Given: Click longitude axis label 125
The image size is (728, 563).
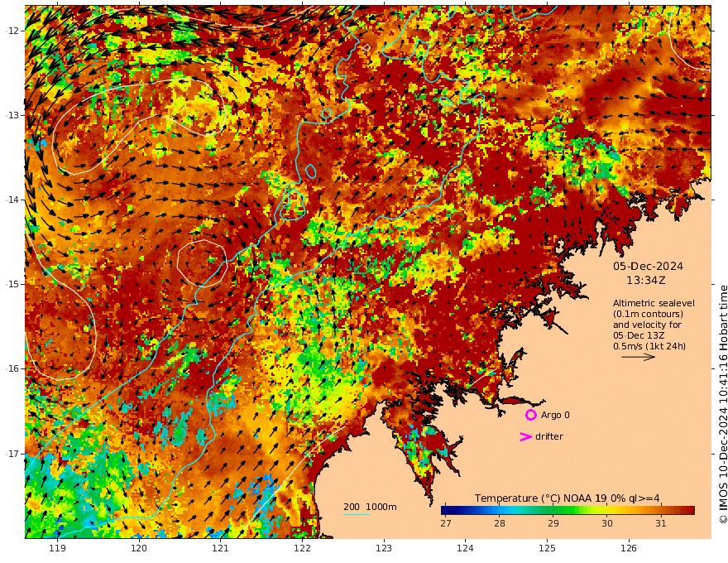Looking at the screenshot, I should tap(547, 549).
